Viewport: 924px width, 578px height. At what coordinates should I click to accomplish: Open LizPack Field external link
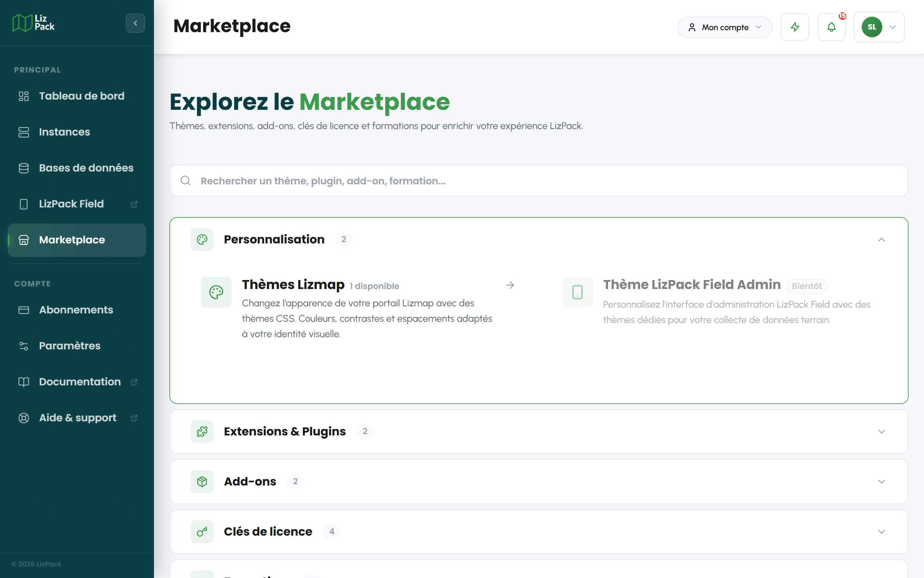77,204
